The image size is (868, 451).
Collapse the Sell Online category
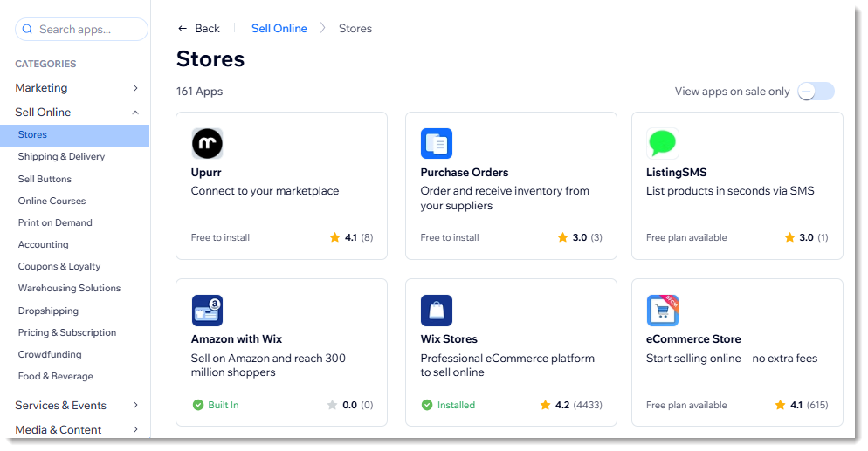135,113
